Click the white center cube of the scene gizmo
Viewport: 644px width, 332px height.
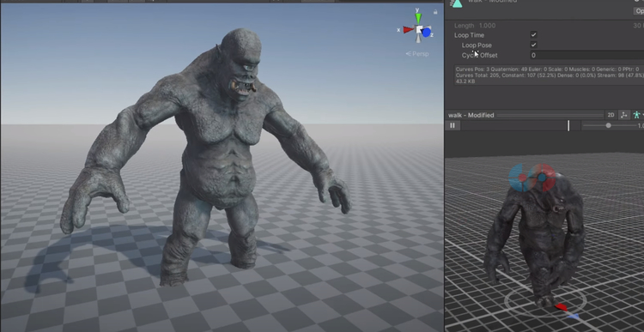419,29
